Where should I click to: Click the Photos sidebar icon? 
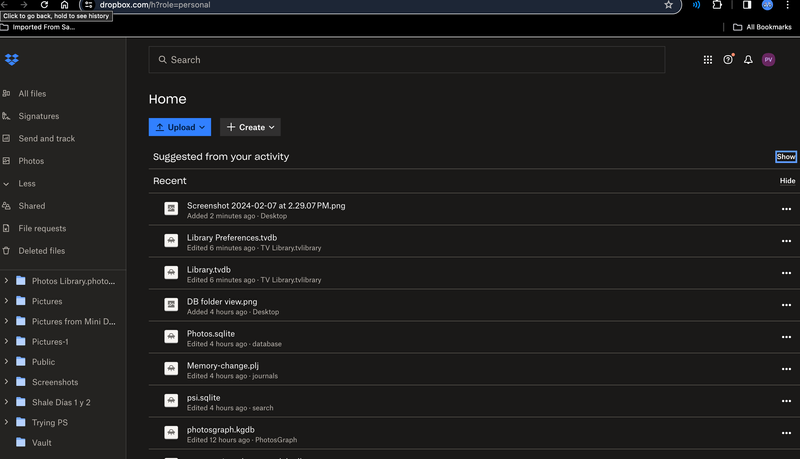[x=6, y=161]
